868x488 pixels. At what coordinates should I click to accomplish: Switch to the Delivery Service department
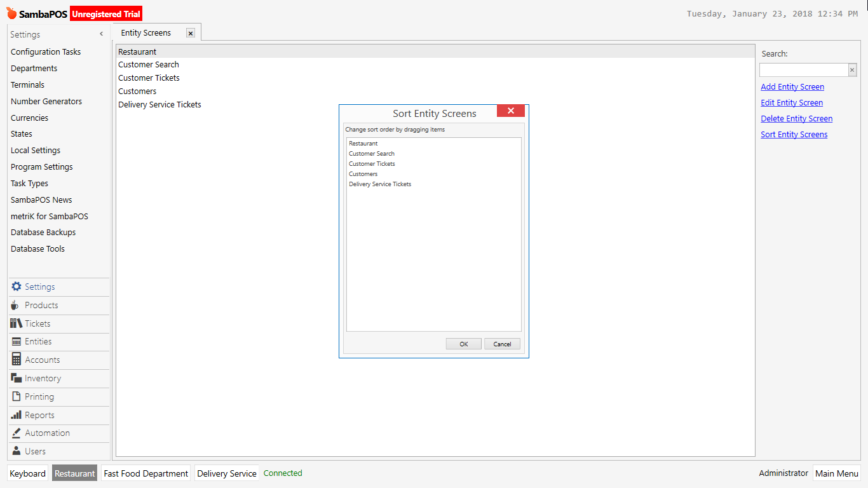pos(226,473)
